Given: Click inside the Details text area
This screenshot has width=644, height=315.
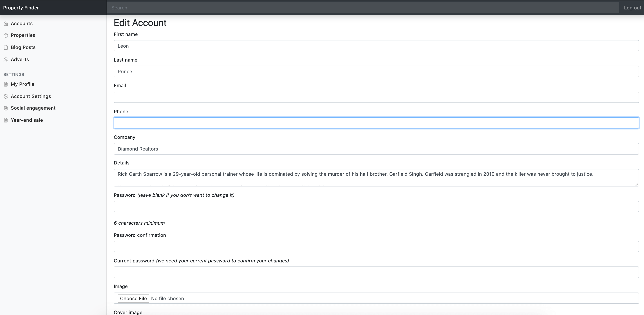Looking at the screenshot, I should click(x=375, y=177).
